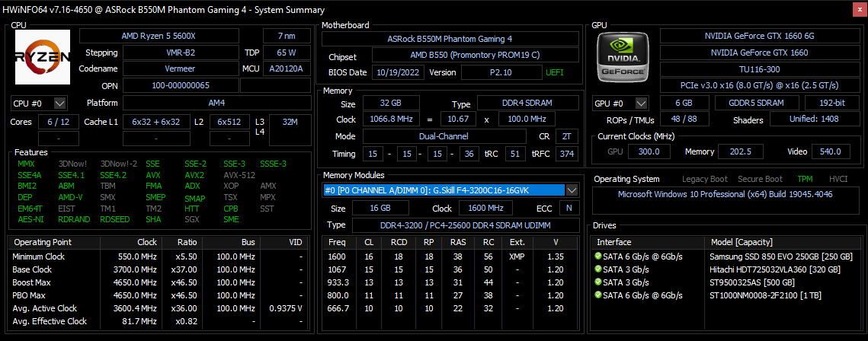The width and height of the screenshot is (868, 341).
Task: Click the Model [Capacity] column header
Action: tap(781, 242)
